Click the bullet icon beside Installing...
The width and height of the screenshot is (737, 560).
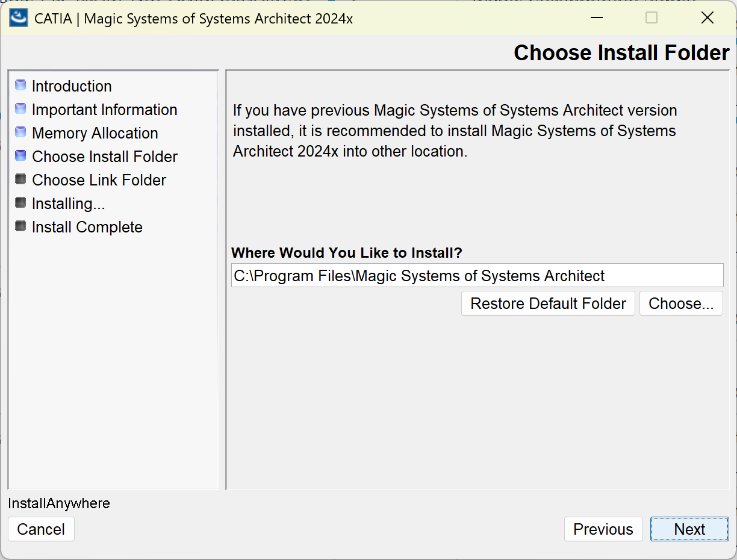click(x=20, y=203)
